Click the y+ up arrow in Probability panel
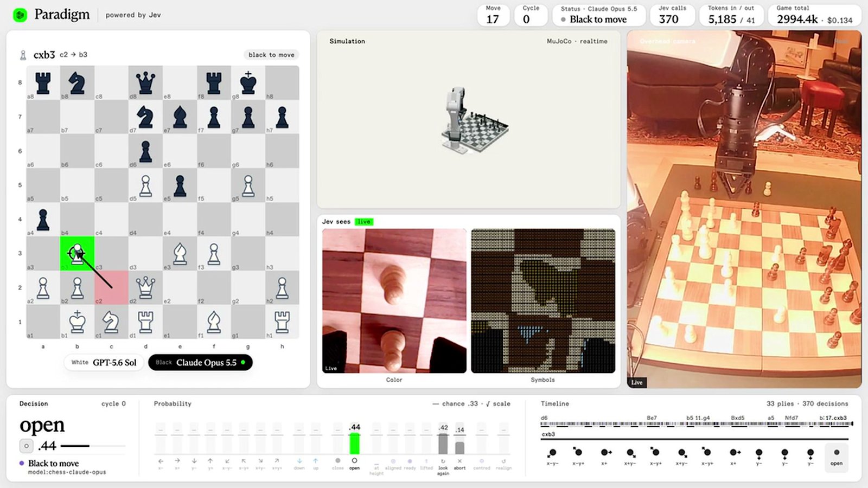 tap(210, 461)
